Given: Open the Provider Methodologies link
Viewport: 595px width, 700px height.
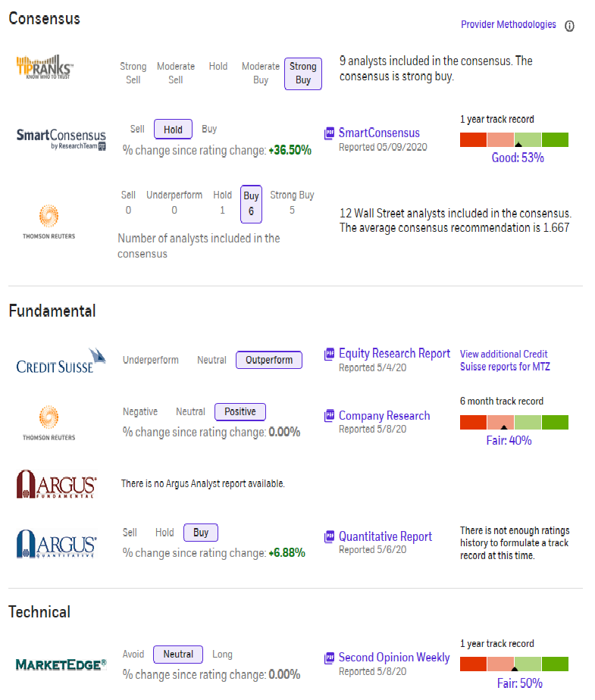Looking at the screenshot, I should (x=508, y=25).
